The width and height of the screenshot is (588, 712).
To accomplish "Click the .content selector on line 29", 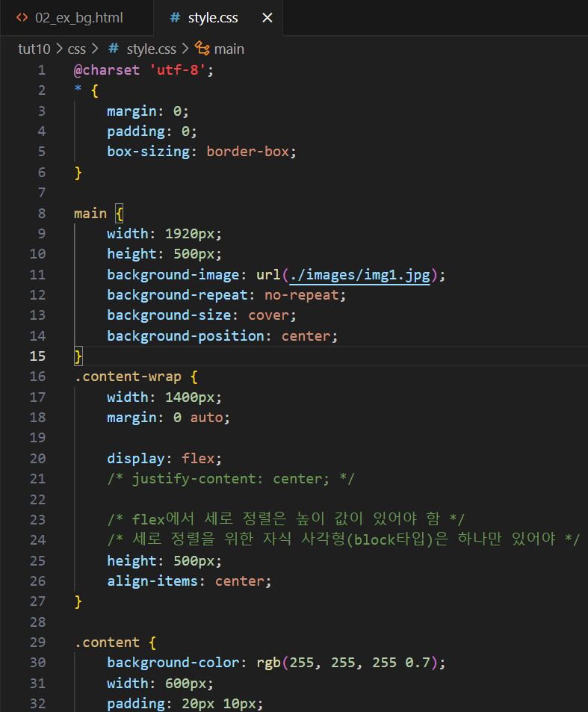I will (x=107, y=642).
